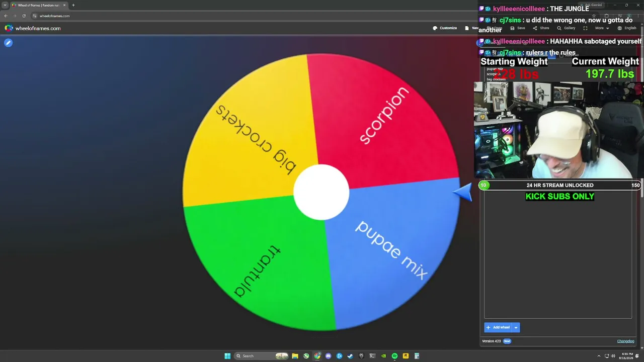The image size is (644, 362).
Task: Click the blue edit pencil icon
Action: pyautogui.click(x=8, y=43)
